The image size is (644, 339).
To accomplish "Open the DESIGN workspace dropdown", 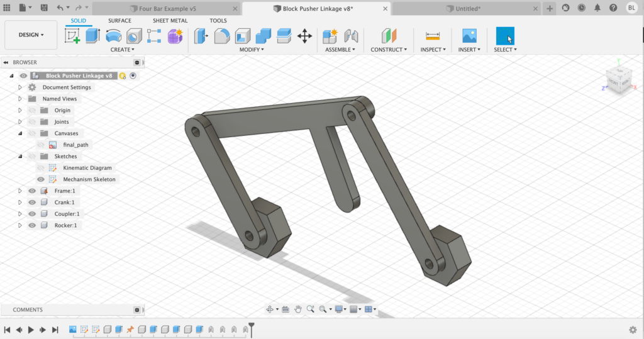I will click(x=31, y=35).
